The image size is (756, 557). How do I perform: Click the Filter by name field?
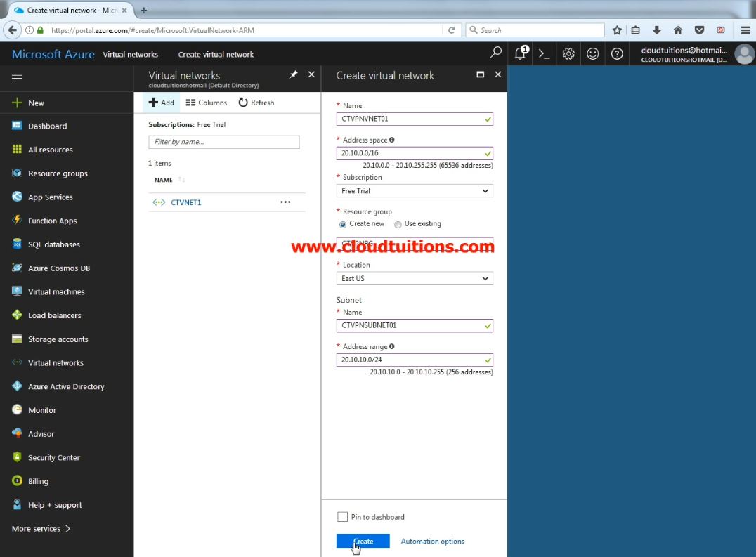click(223, 142)
